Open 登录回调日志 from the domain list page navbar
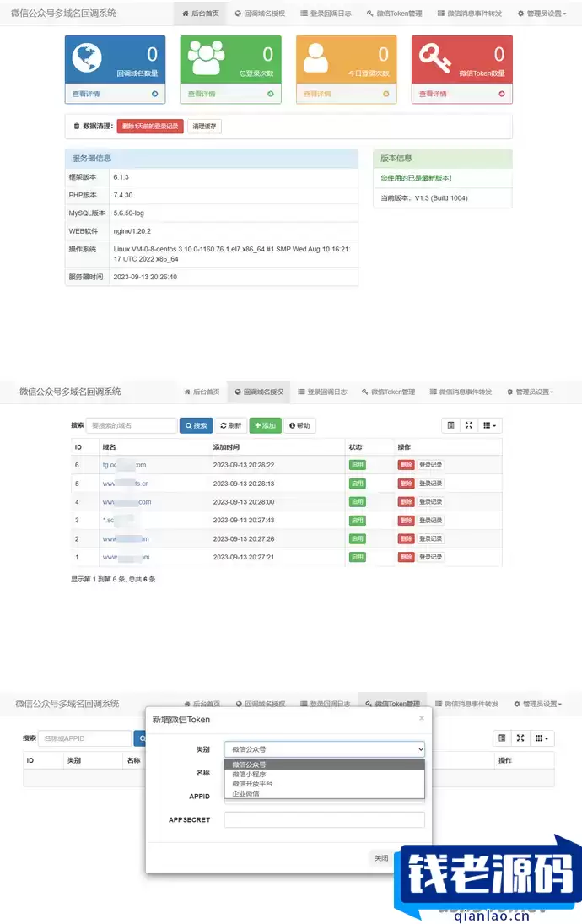582x924 pixels. tap(322, 392)
